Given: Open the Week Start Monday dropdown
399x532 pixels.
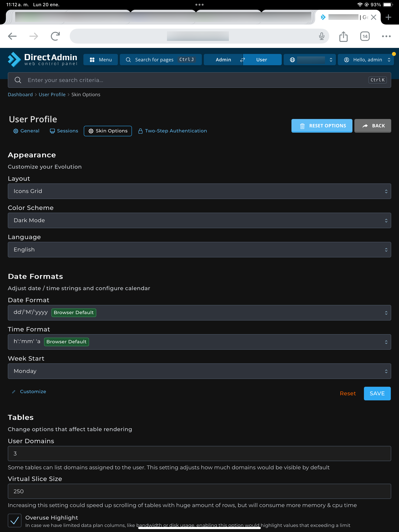Looking at the screenshot, I should pos(199,371).
